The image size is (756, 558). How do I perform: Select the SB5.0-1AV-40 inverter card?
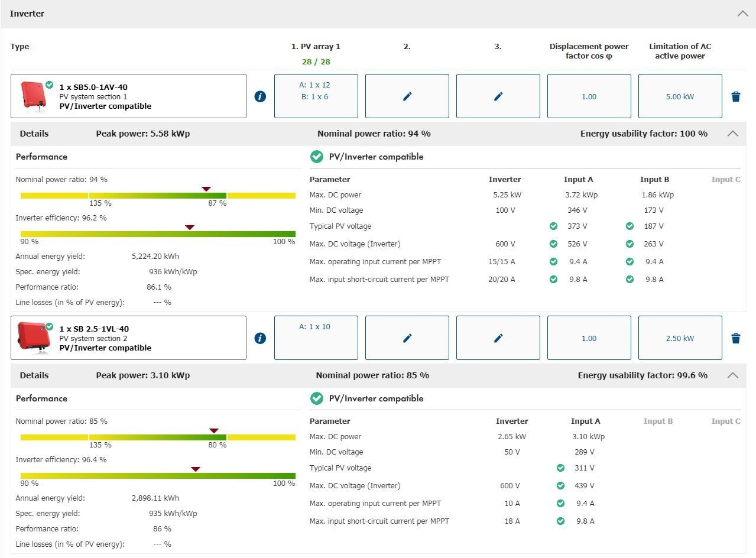pos(128,96)
